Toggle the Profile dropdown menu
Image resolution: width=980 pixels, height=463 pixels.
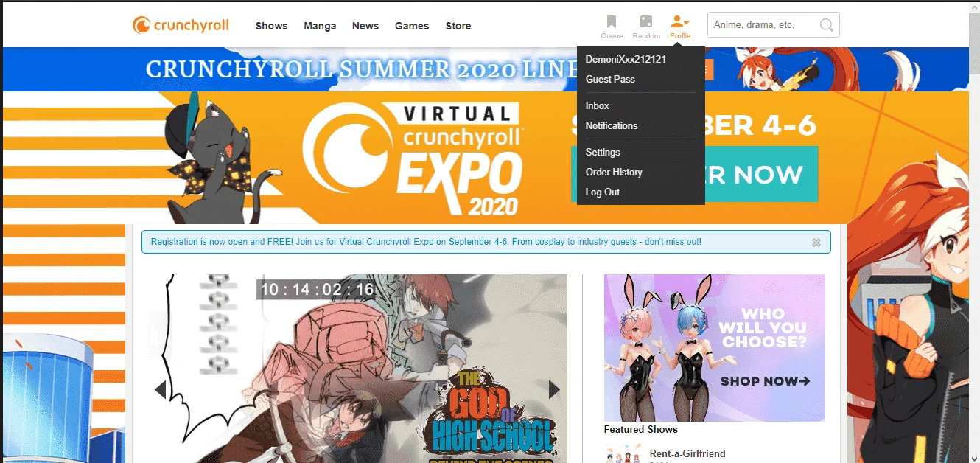pyautogui.click(x=680, y=27)
